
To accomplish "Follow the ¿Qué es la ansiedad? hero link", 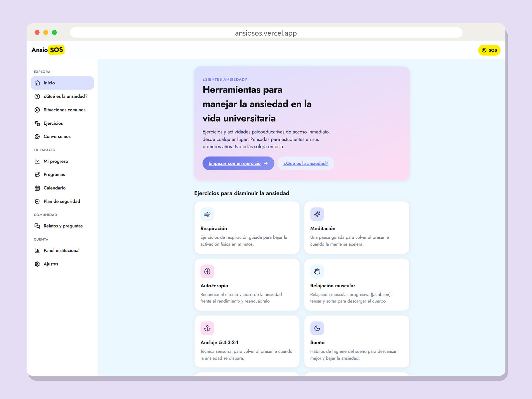I will [306, 163].
